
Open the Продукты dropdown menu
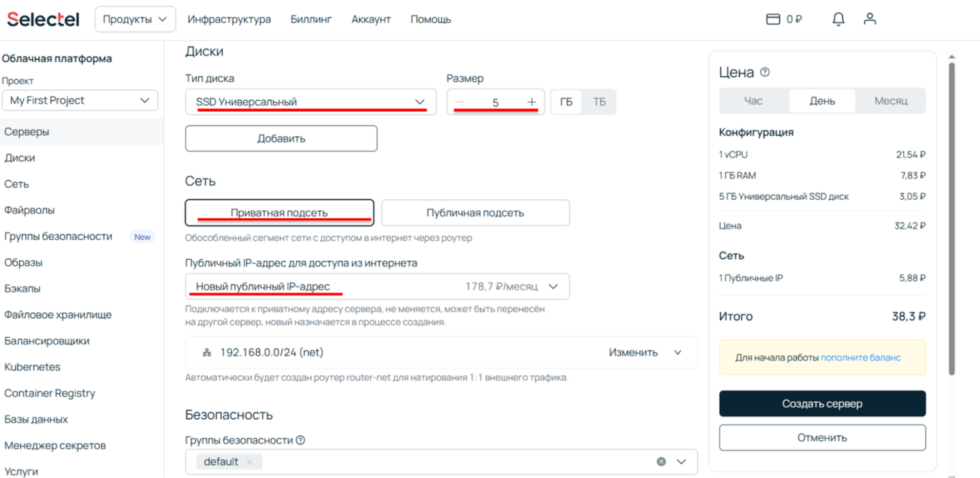pyautogui.click(x=135, y=19)
